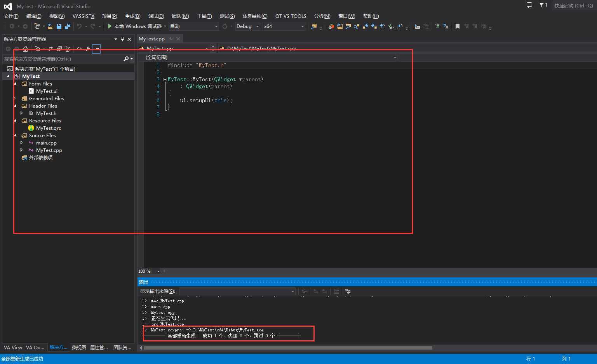The image size is (597, 364).
Task: Click the Comment selection icon
Action: point(437,26)
